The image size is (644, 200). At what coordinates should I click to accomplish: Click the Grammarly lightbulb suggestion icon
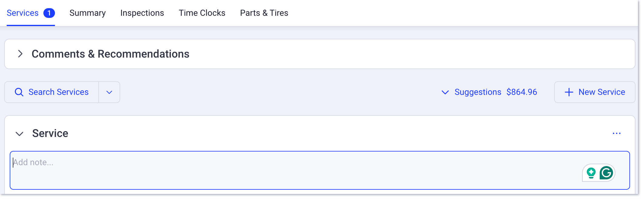click(591, 173)
